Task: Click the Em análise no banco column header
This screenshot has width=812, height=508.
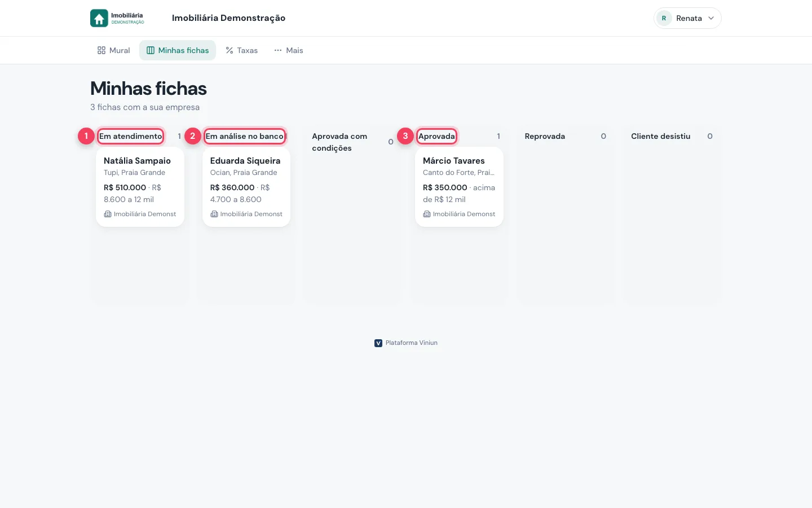Action: pyautogui.click(x=245, y=136)
